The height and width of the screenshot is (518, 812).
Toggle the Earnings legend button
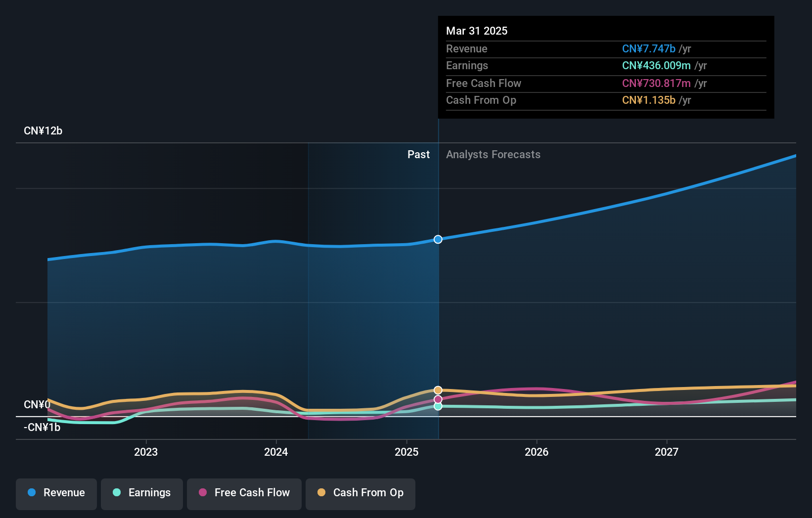[142, 494]
